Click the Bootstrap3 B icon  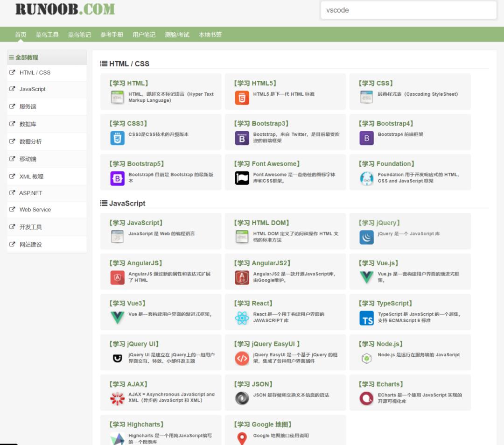[x=242, y=138]
